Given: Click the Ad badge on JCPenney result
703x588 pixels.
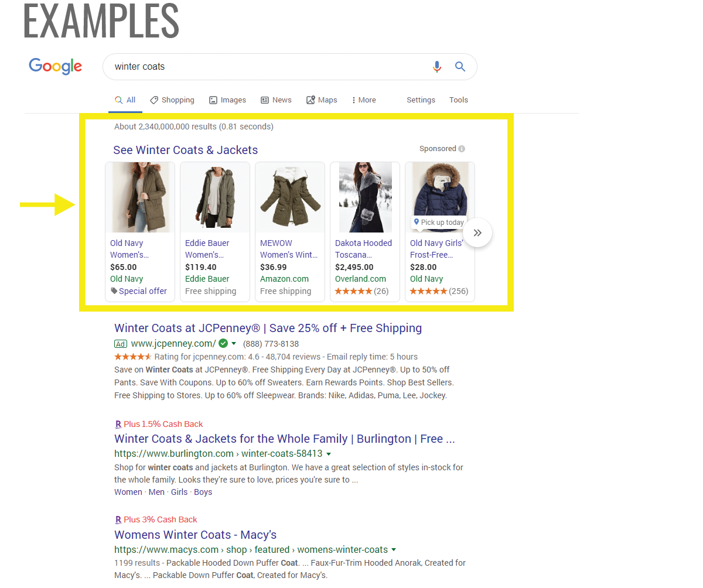Looking at the screenshot, I should (x=121, y=344).
